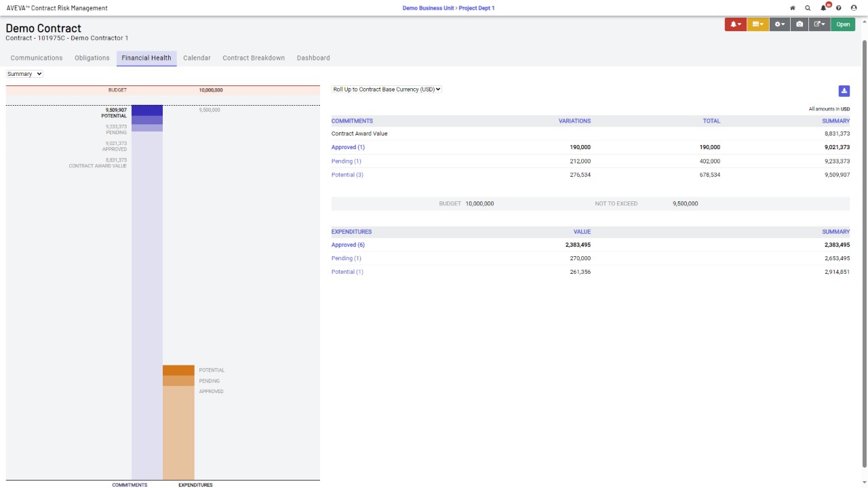The width and height of the screenshot is (868, 488).
Task: Open the Summary view selector
Action: click(24, 74)
